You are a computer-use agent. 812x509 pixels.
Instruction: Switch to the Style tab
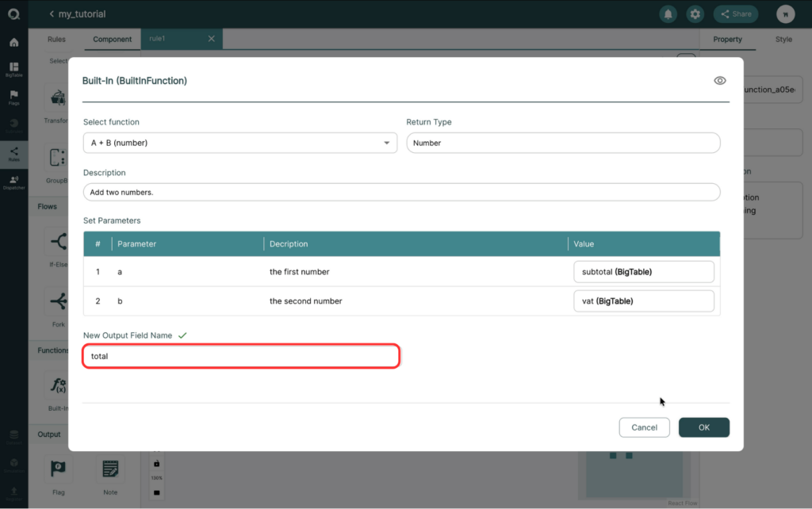tap(783, 40)
